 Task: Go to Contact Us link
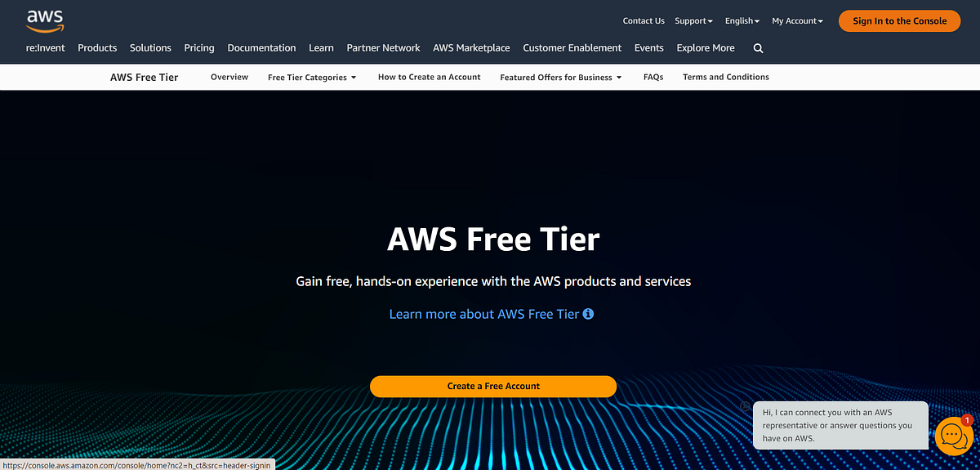644,20
